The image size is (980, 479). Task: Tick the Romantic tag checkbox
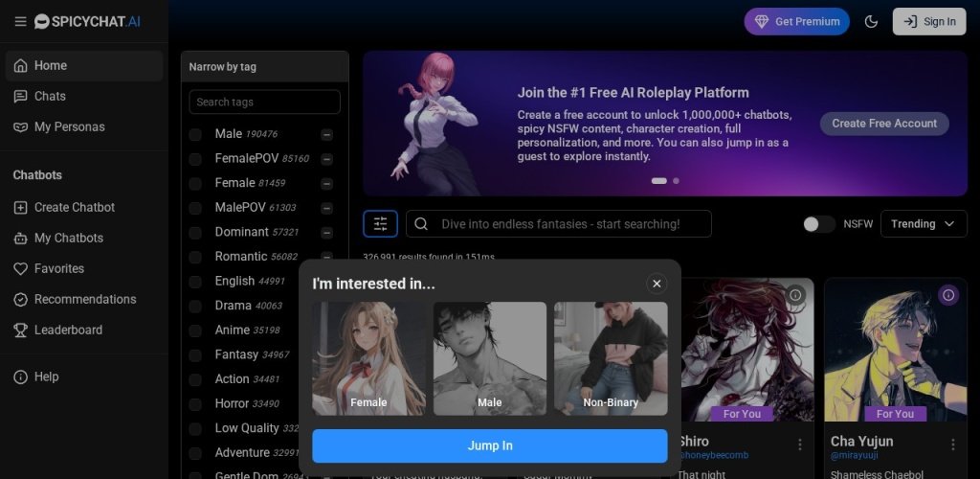(195, 257)
